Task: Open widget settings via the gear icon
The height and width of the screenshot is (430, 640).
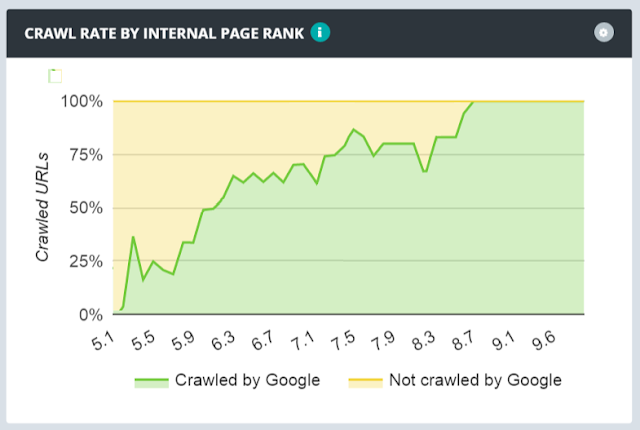Action: point(602,33)
